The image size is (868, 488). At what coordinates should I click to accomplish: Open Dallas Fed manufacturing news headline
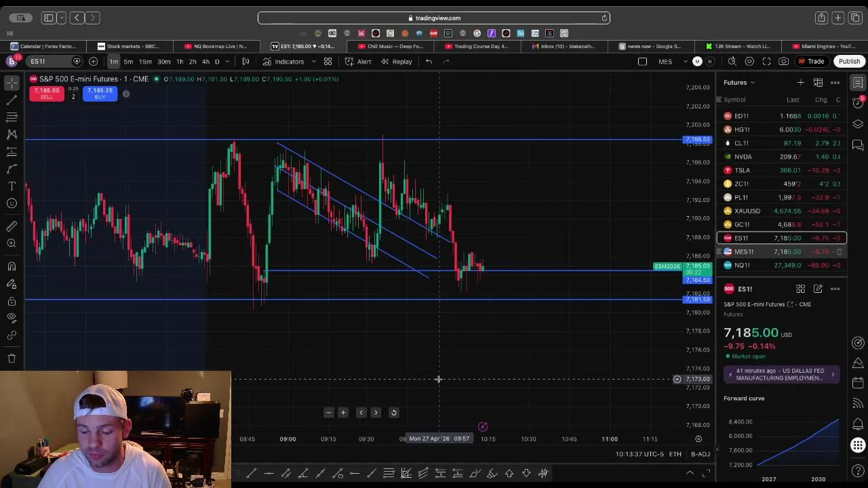[781, 375]
